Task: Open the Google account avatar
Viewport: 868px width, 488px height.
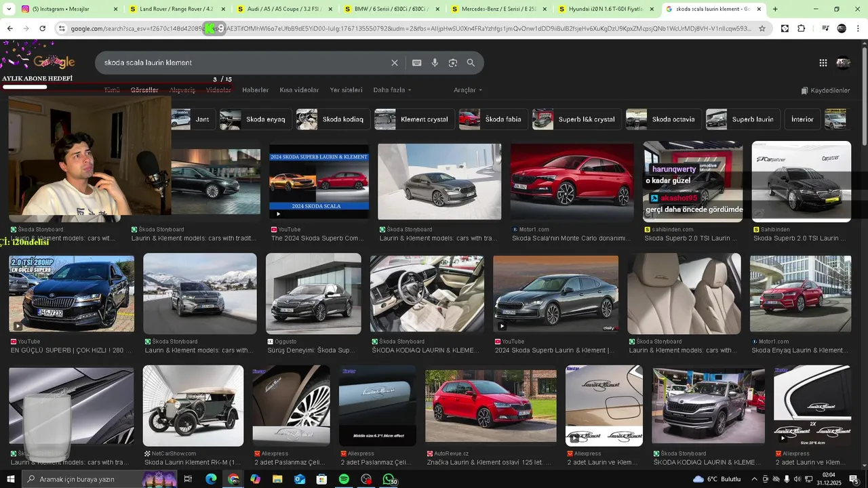Action: click(844, 62)
